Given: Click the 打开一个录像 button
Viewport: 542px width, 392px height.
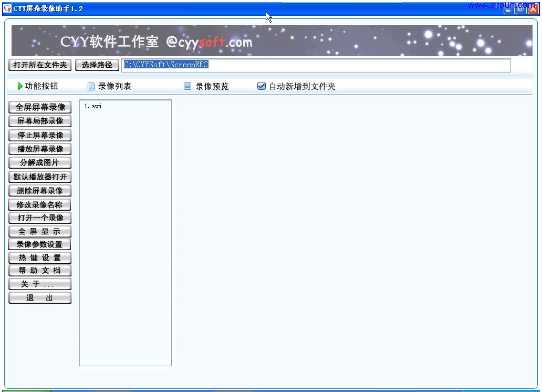Looking at the screenshot, I should [40, 218].
